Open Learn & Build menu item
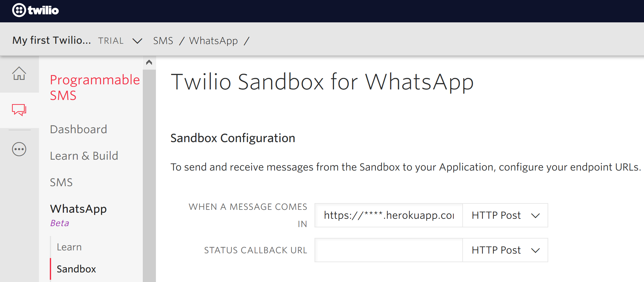This screenshot has height=282, width=644. pos(84,156)
